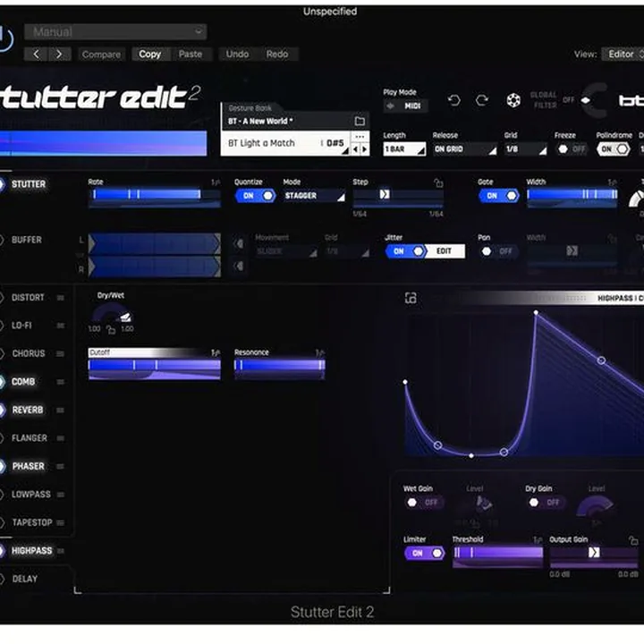Click the stutter Width curve icon
The width and height of the screenshot is (644, 644).
click(x=612, y=182)
